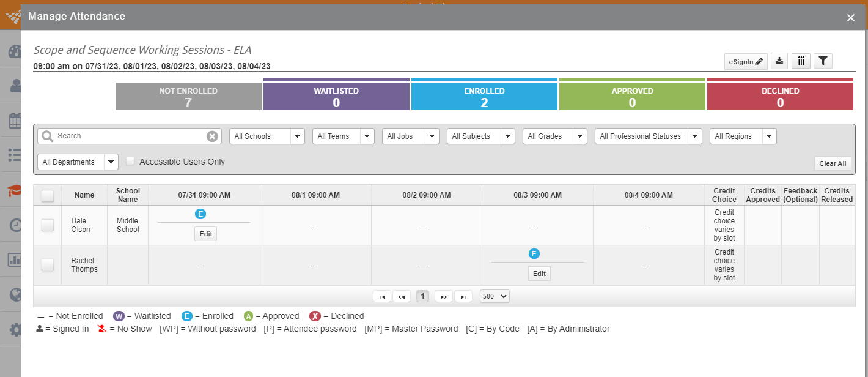Select the Not Enrolled status tile
This screenshot has width=868, height=377.
click(x=188, y=97)
